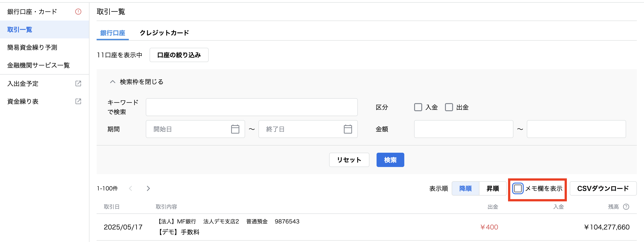The height and width of the screenshot is (242, 644).
Task: Click the 検索枠を閉じる label
Action: pos(142,82)
